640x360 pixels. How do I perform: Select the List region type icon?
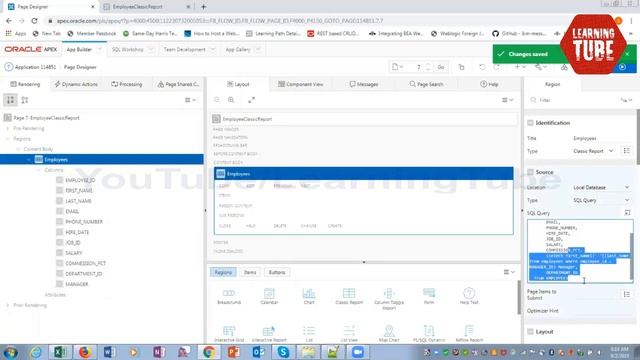pos(309,331)
